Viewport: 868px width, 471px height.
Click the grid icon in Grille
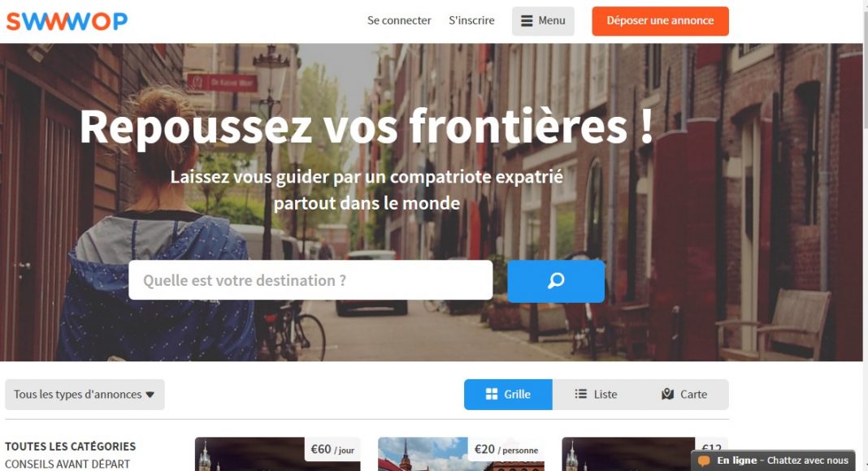point(491,394)
